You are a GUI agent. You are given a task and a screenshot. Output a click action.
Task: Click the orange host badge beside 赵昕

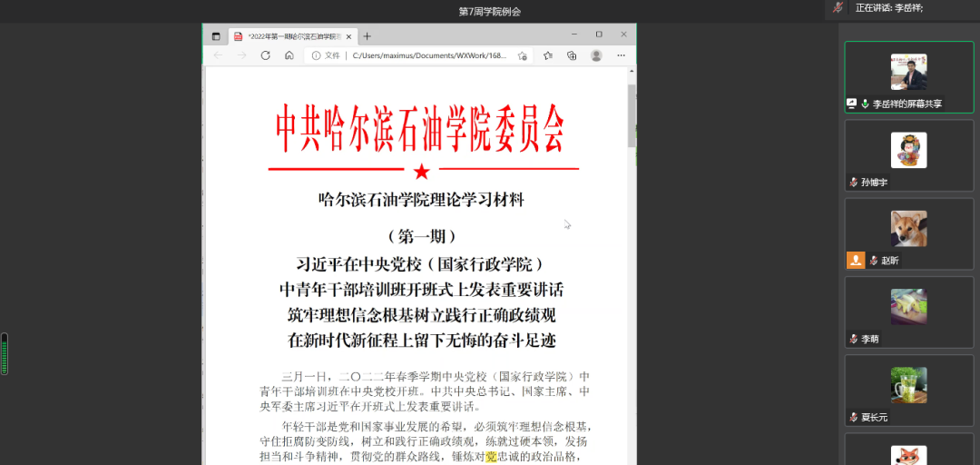(x=856, y=260)
